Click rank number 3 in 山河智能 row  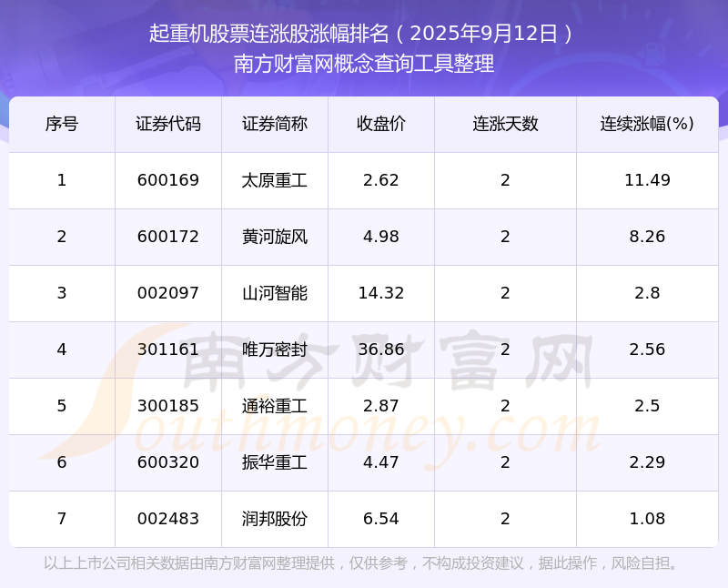(62, 293)
